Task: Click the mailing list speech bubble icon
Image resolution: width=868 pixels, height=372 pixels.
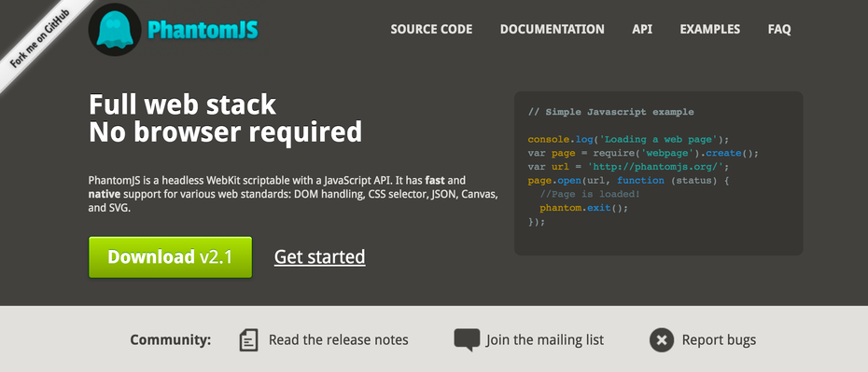Action: click(467, 340)
